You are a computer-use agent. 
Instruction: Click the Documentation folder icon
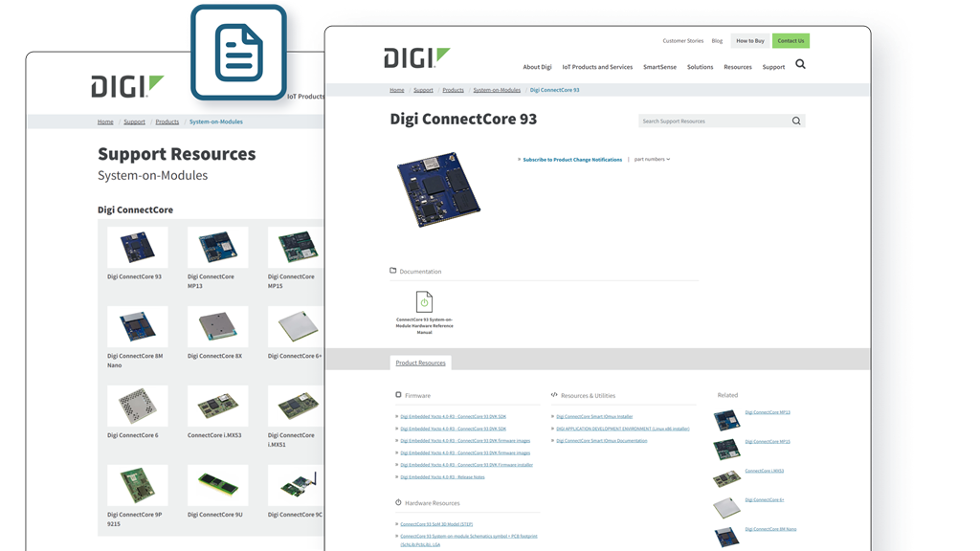click(x=393, y=271)
